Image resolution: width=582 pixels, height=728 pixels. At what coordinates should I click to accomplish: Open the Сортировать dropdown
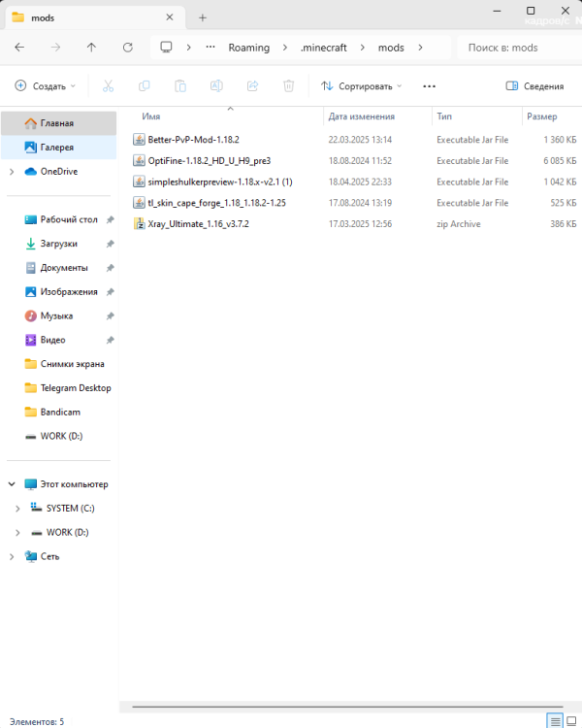(x=362, y=85)
